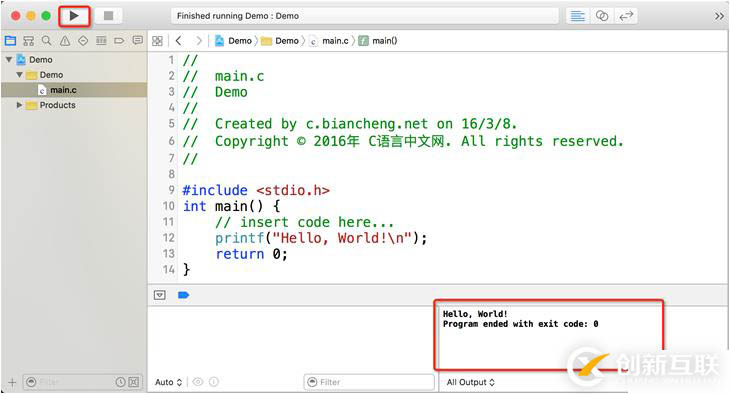Hide the debug area

coord(160,295)
